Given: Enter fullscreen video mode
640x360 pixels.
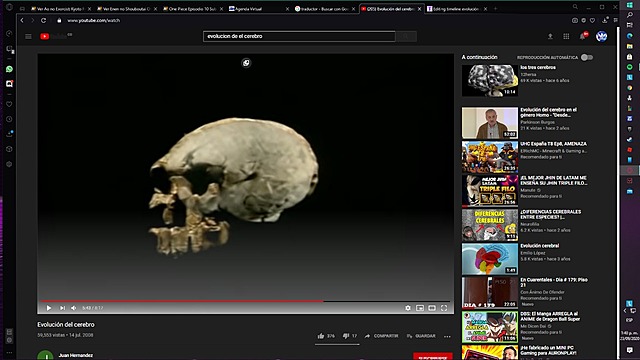Looking at the screenshot, I should point(444,308).
